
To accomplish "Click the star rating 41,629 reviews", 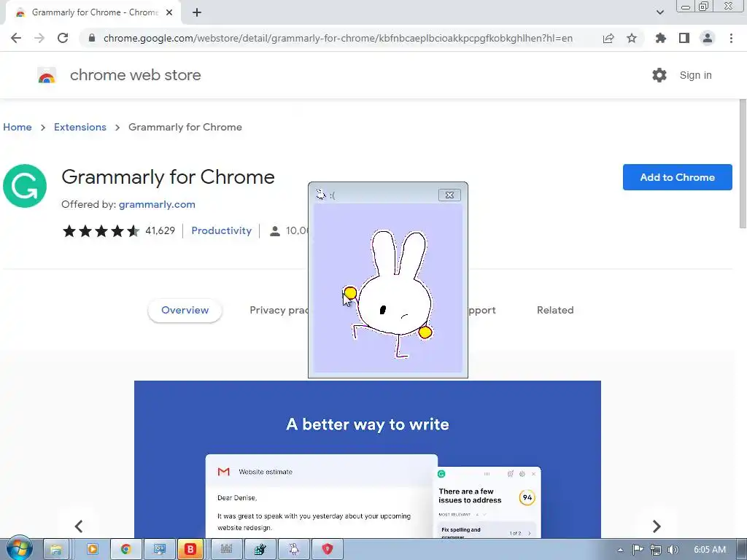I will (119, 231).
